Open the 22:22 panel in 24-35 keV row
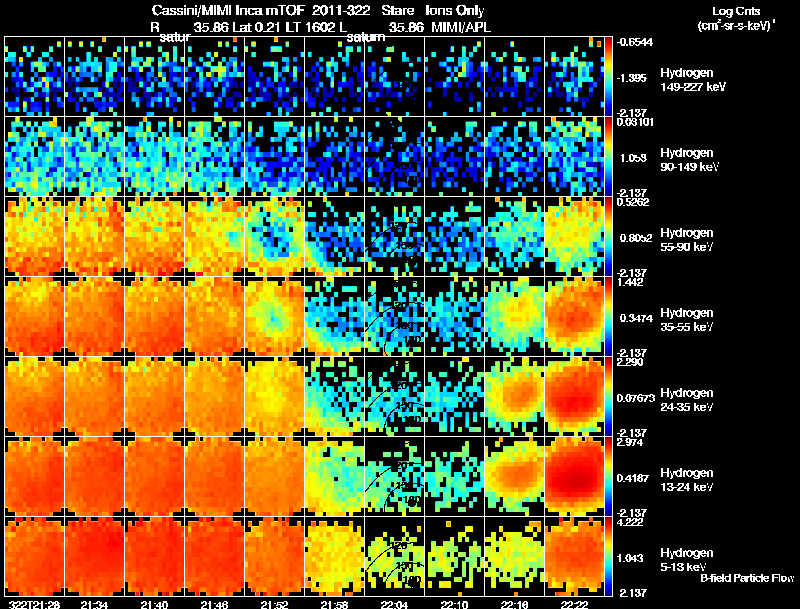 coord(574,396)
